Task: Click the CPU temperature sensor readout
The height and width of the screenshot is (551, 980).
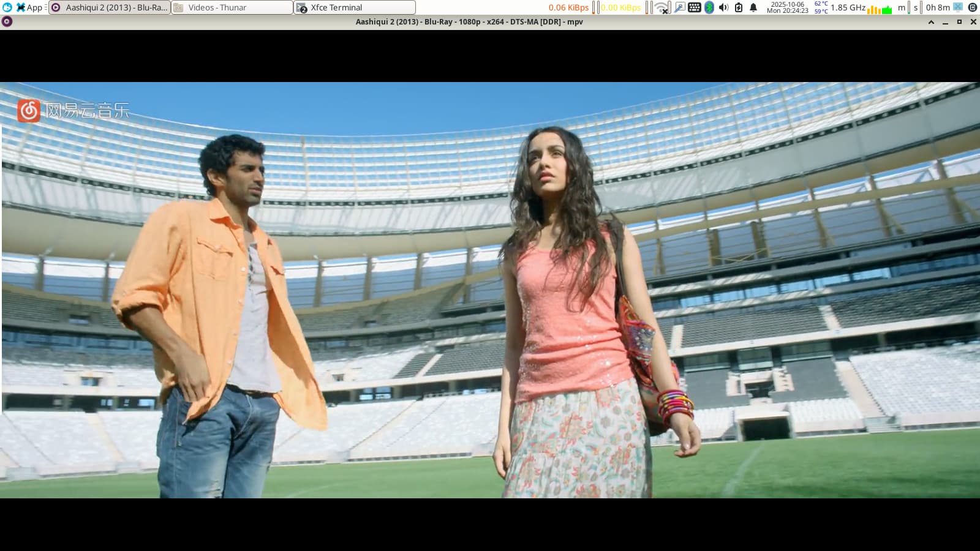Action: click(x=821, y=7)
